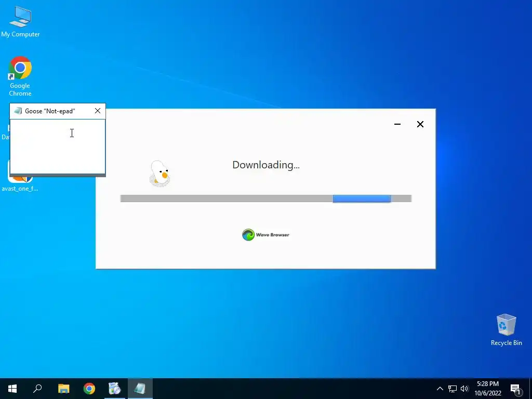Open the volume control tray icon
Screen dimensions: 532x399
464,389
